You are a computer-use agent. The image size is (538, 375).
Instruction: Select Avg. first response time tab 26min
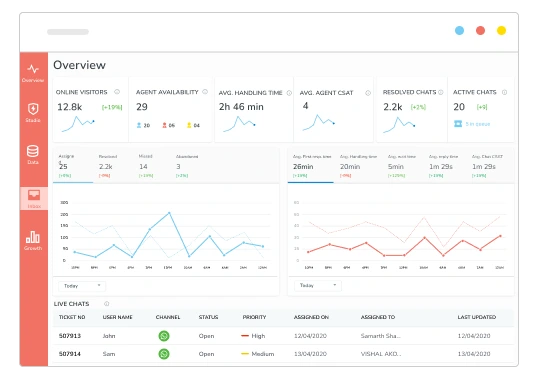point(311,166)
